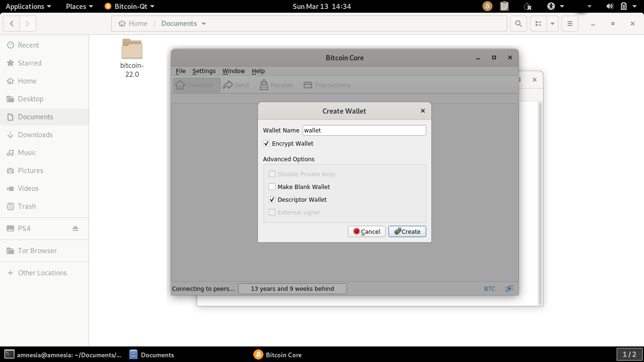Image resolution: width=644 pixels, height=362 pixels.
Task: Go forward in the file manager
Action: [28, 23]
